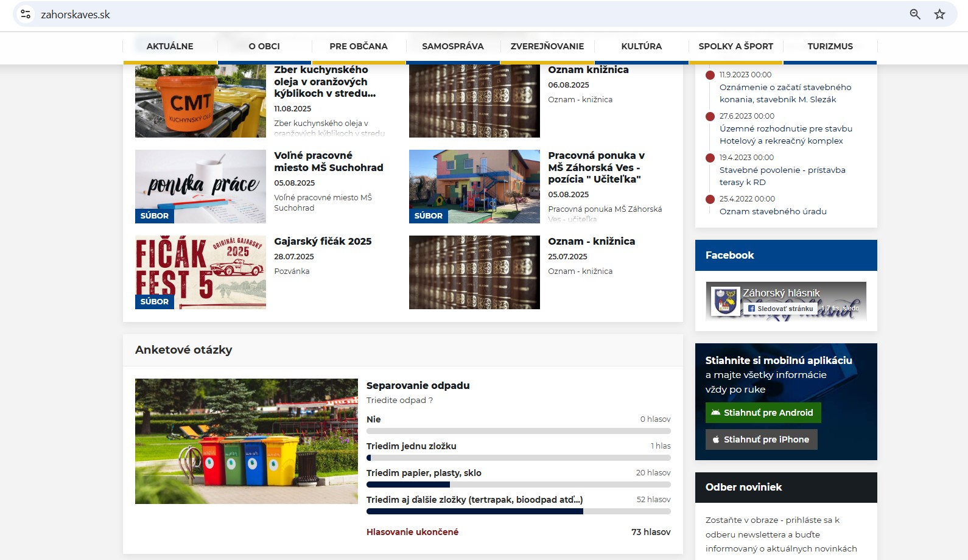Expand the PRE OBČANA navigation menu
Image resolution: width=968 pixels, height=560 pixels.
(x=359, y=46)
